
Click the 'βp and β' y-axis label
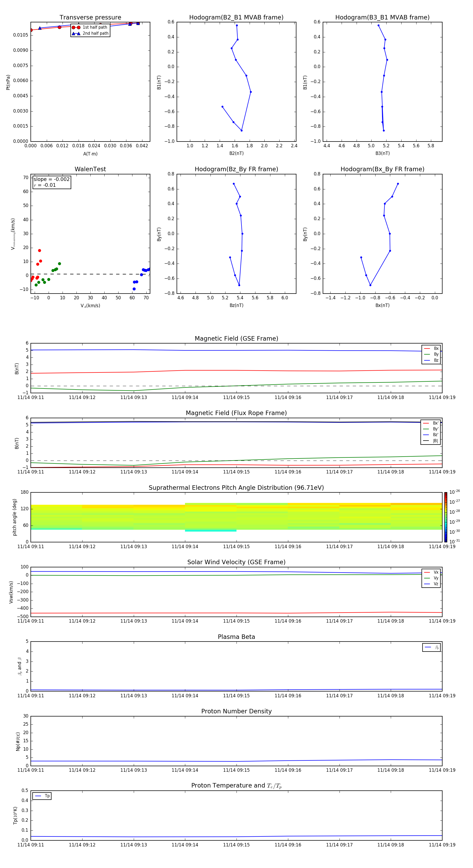19,666
